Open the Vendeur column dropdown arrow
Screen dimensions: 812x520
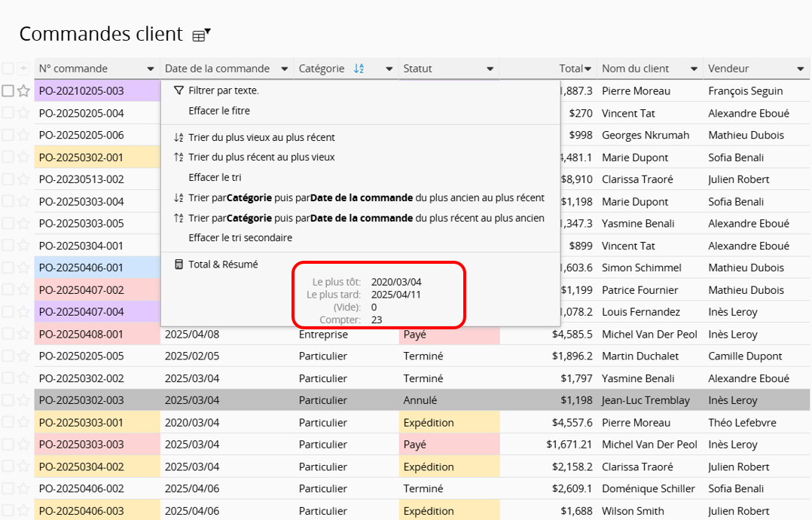(800, 69)
